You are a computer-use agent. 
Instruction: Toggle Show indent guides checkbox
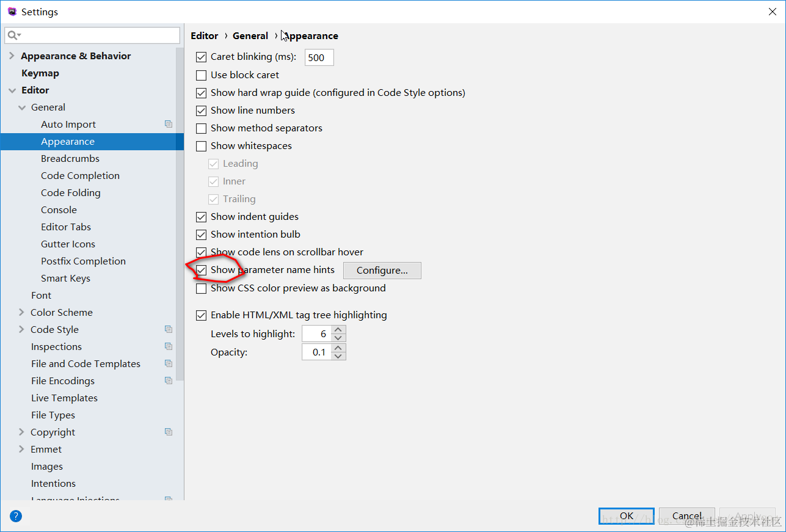point(201,217)
